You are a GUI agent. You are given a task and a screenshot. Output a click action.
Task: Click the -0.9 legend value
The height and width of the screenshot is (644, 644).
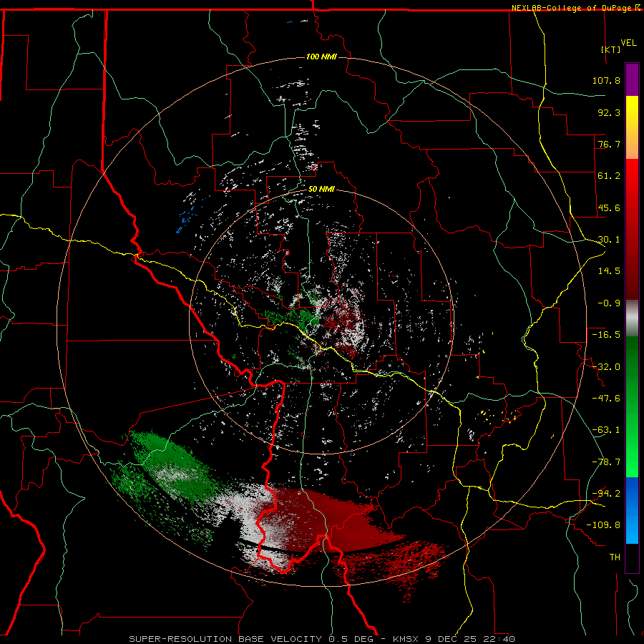(x=609, y=303)
